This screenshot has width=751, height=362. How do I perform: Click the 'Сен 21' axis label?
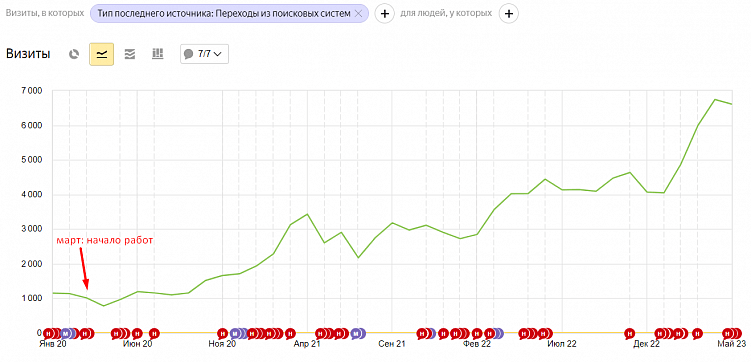point(392,344)
